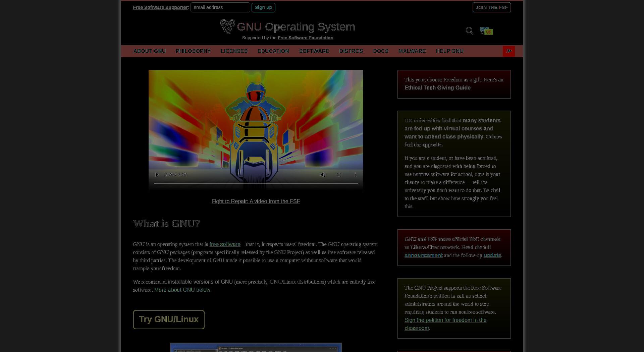This screenshot has width=644, height=352.
Task: Open the ABOUT GNU menu
Action: pyautogui.click(x=150, y=51)
